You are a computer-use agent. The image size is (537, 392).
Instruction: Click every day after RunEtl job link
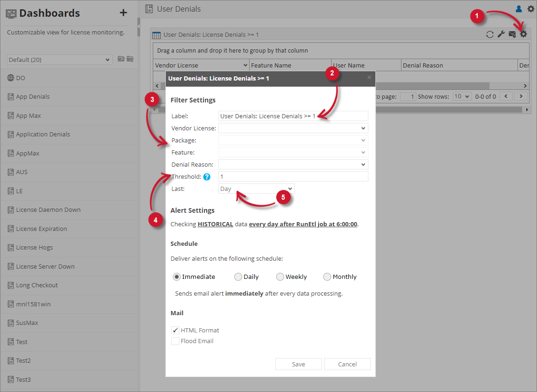tap(303, 224)
